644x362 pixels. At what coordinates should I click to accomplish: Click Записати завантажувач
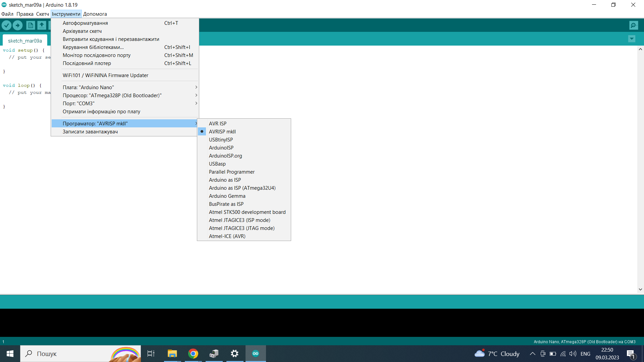90,132
